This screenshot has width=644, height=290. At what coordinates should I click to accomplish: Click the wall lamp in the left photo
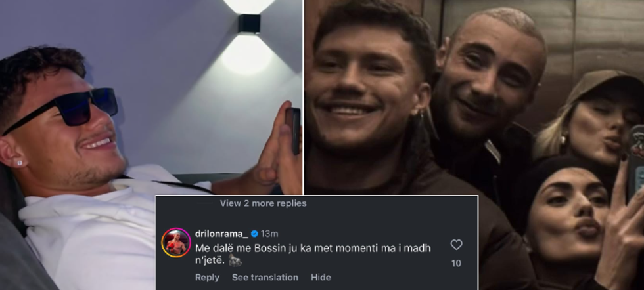point(249,23)
